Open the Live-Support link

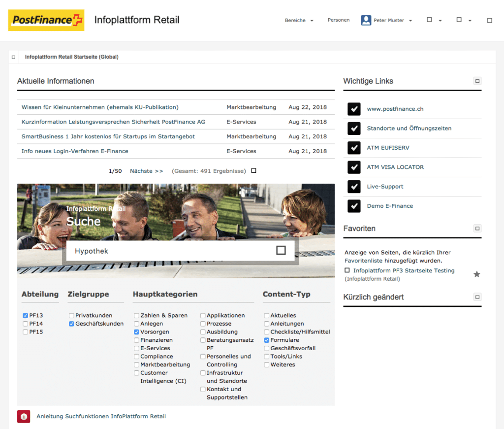(385, 187)
